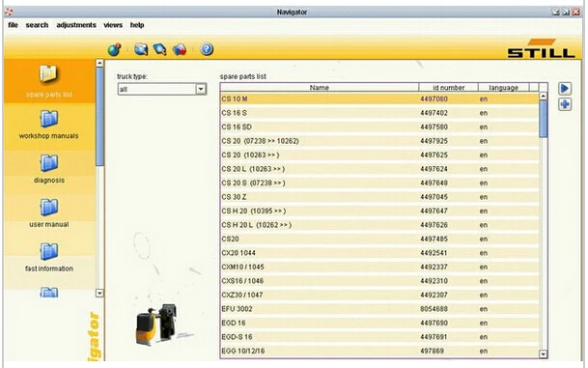Click sidebar scroll down arrow
The image size is (588, 368).
pos(99,293)
